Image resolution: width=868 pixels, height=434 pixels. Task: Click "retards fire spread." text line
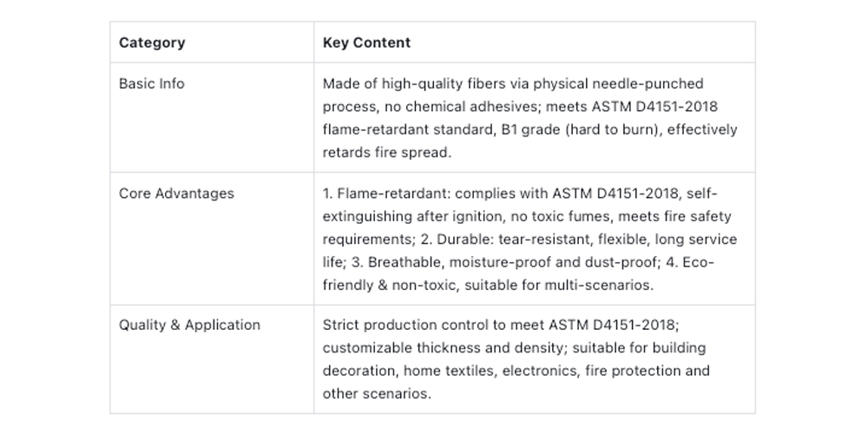(385, 152)
